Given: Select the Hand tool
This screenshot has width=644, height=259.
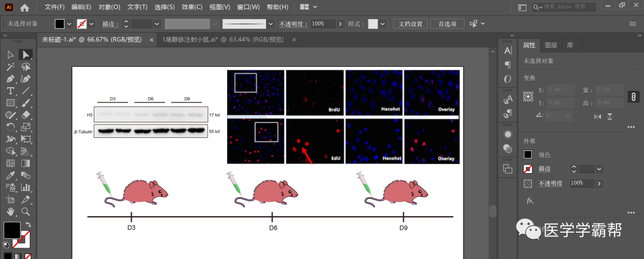Looking at the screenshot, I should 10,211.
